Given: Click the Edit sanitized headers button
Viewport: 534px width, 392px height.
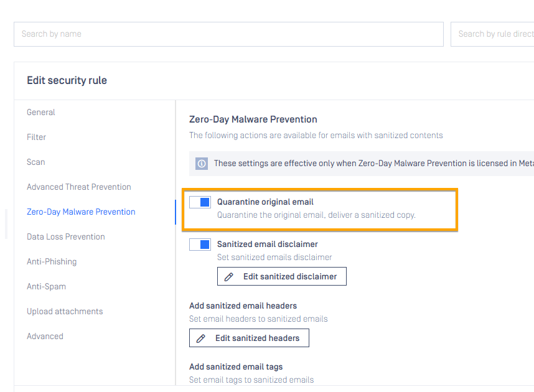Looking at the screenshot, I should pos(249,338).
